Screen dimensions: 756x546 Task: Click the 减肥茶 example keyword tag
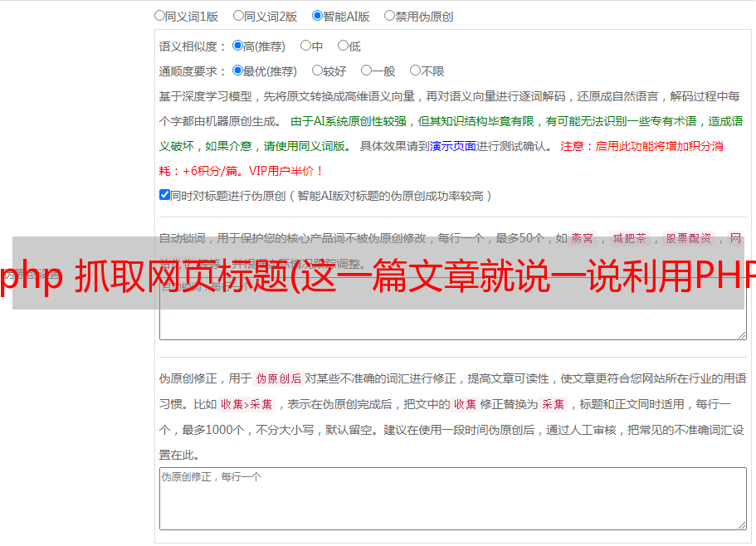click(629, 238)
